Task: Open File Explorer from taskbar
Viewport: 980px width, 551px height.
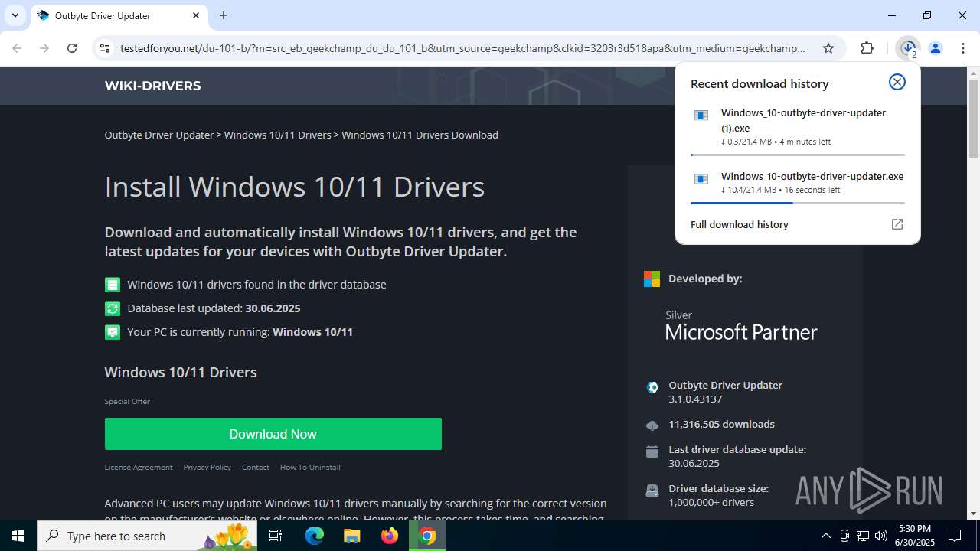Action: [x=352, y=536]
